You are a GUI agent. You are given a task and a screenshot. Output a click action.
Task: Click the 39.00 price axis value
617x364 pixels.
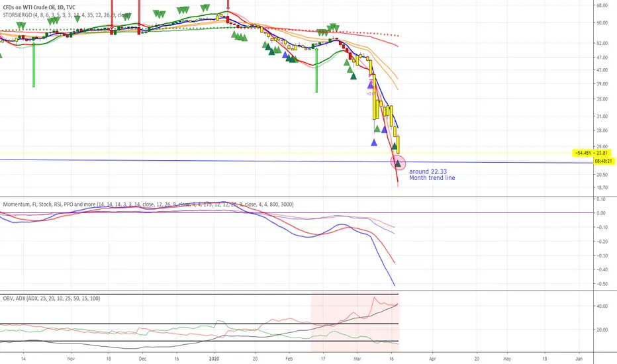[x=602, y=84]
